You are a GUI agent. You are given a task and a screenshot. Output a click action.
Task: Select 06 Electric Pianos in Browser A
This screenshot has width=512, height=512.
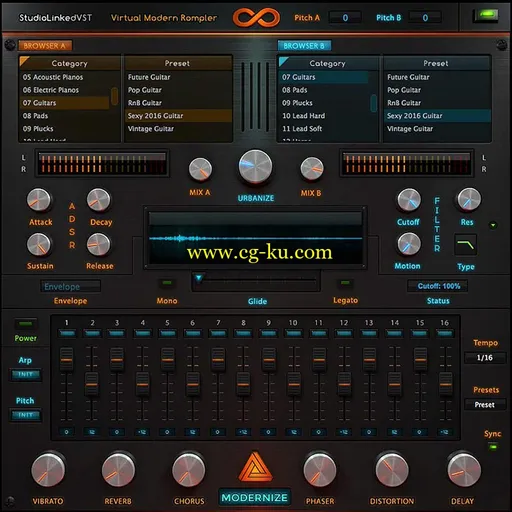pyautogui.click(x=65, y=90)
